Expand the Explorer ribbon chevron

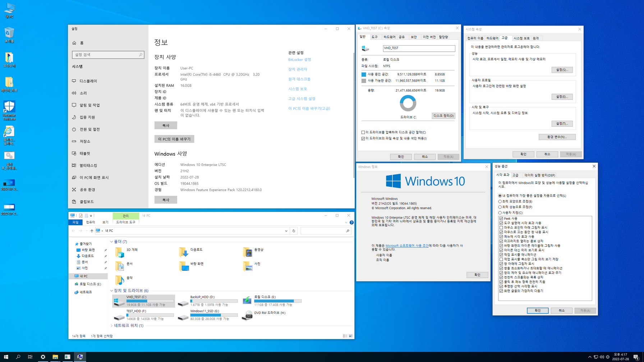[x=346, y=223]
